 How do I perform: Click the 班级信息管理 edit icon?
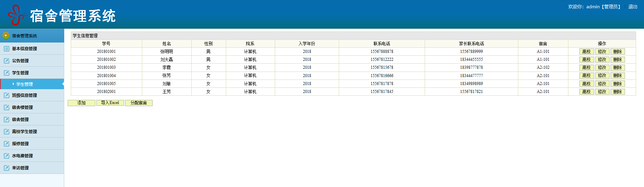coord(7,95)
